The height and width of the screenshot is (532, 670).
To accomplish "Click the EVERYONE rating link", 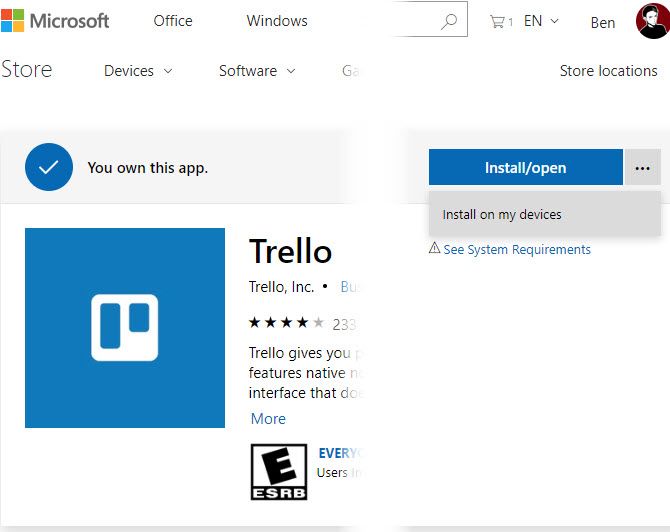I will (x=339, y=453).
